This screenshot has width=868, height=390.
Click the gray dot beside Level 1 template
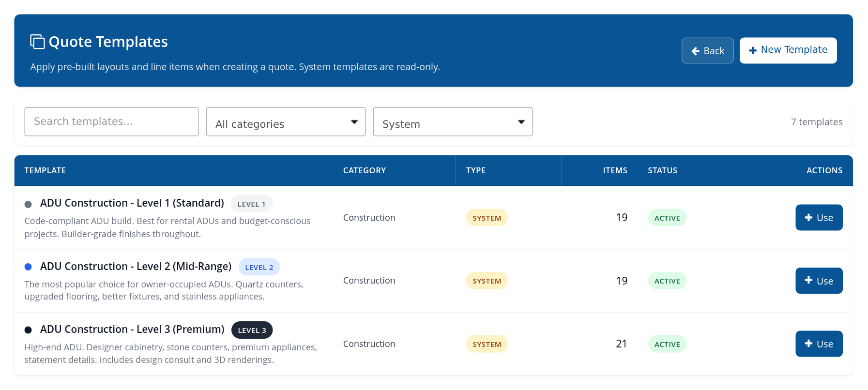28,204
